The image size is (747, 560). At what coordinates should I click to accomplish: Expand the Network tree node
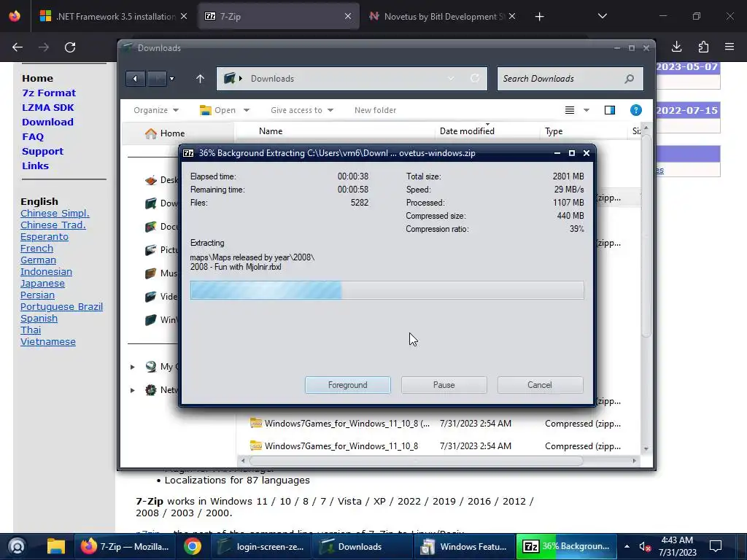point(133,390)
